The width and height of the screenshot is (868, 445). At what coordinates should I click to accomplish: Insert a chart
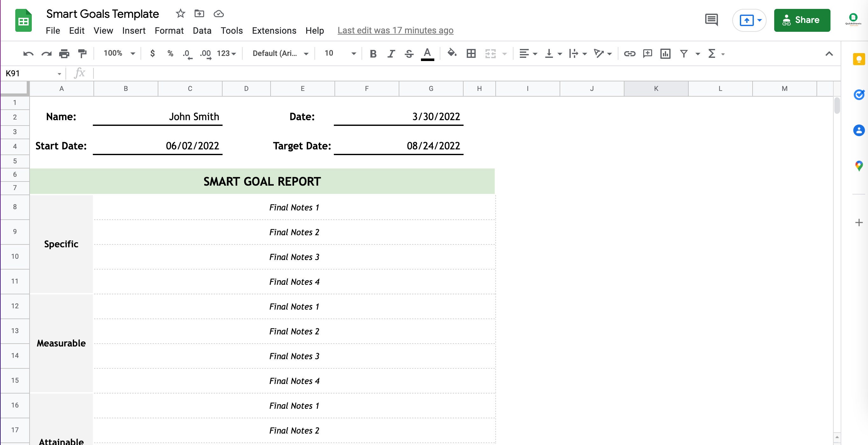click(x=665, y=53)
